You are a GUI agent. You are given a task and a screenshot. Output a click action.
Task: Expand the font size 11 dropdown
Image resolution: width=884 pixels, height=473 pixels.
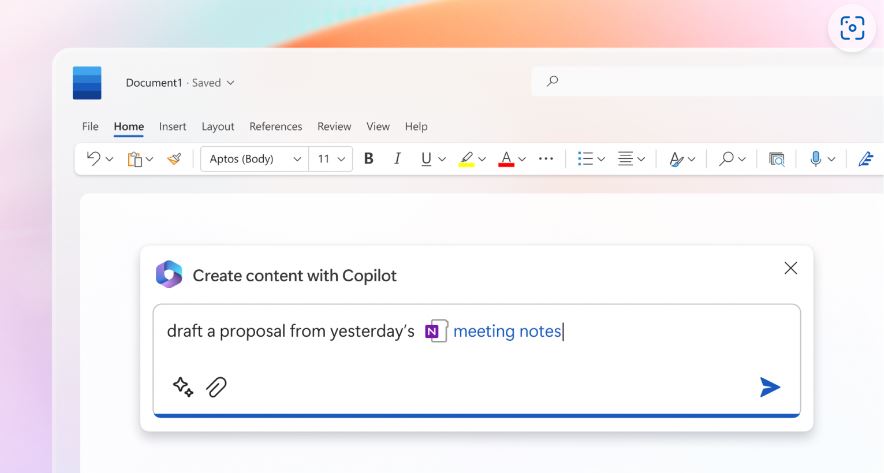(342, 159)
